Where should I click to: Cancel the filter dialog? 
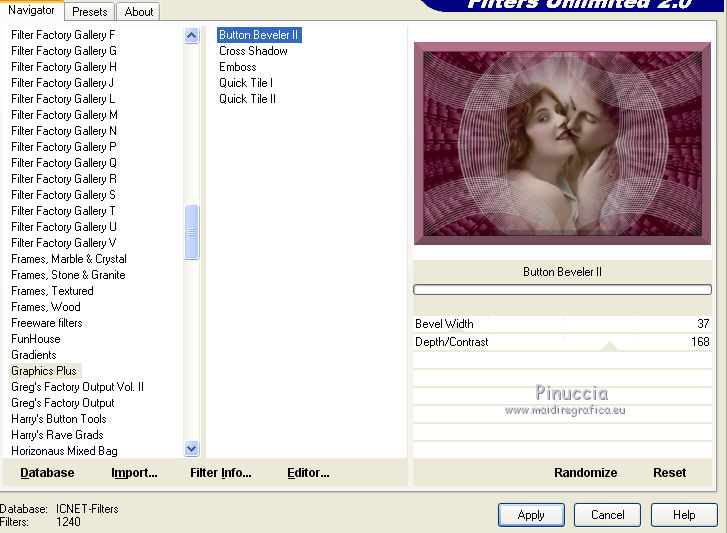pos(607,515)
